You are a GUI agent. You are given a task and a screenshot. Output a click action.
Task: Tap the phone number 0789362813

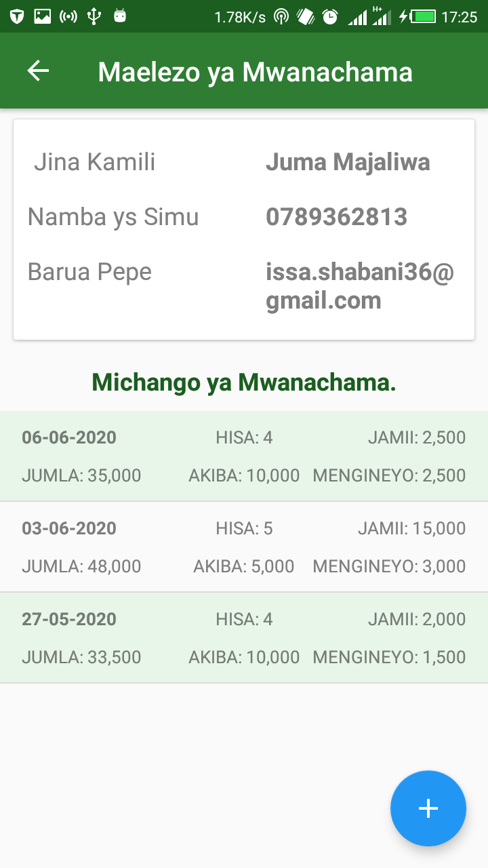336,217
